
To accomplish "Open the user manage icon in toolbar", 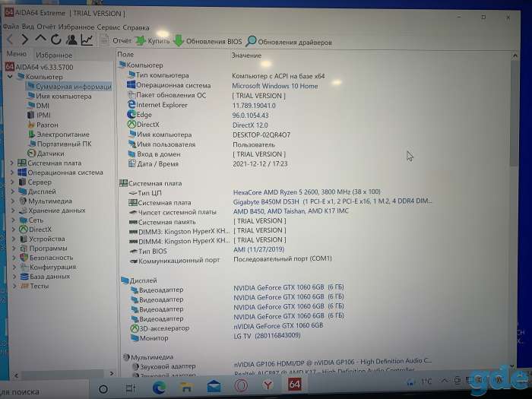I will pos(71,40).
